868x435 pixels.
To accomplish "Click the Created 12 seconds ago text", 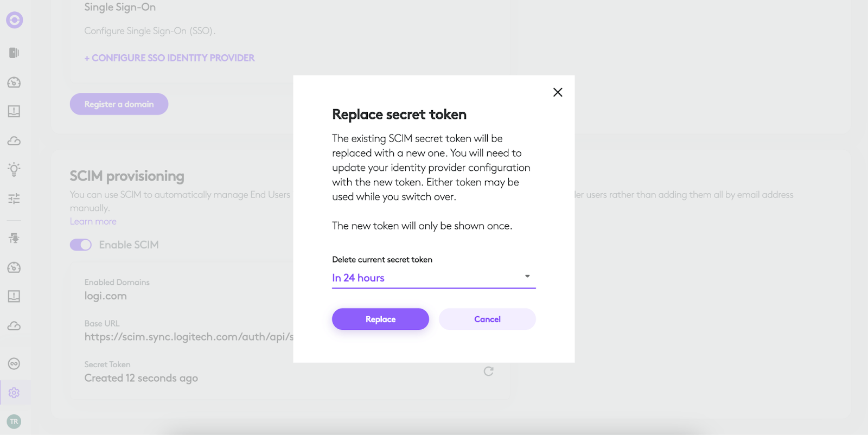I will pos(141,378).
